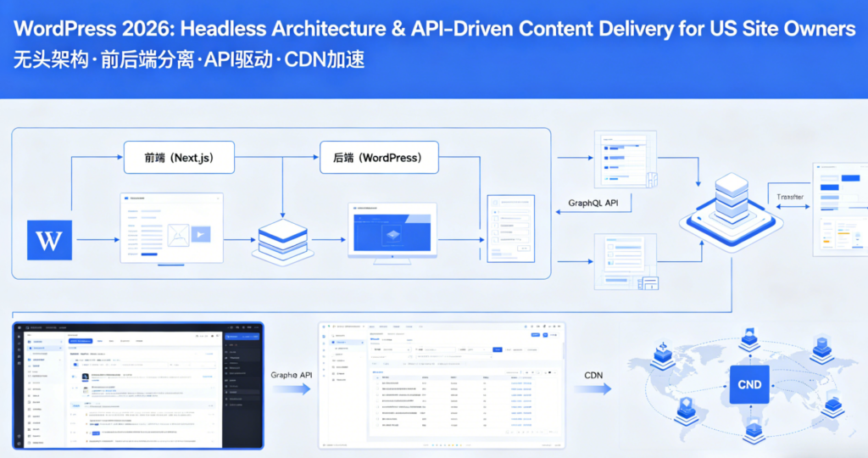Click the blue CND square on the map
Viewport: 868px width, 458px height.
coord(749,384)
